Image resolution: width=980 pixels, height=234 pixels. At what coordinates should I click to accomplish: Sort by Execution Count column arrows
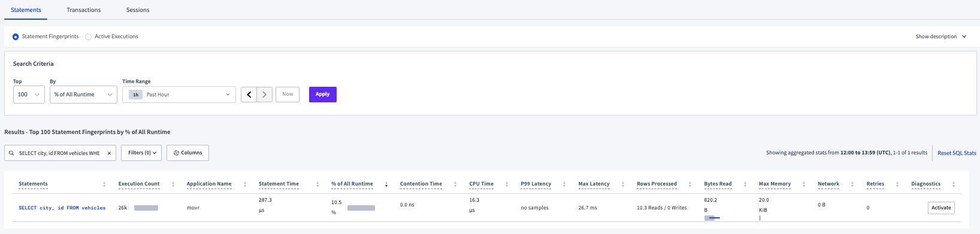(173, 184)
